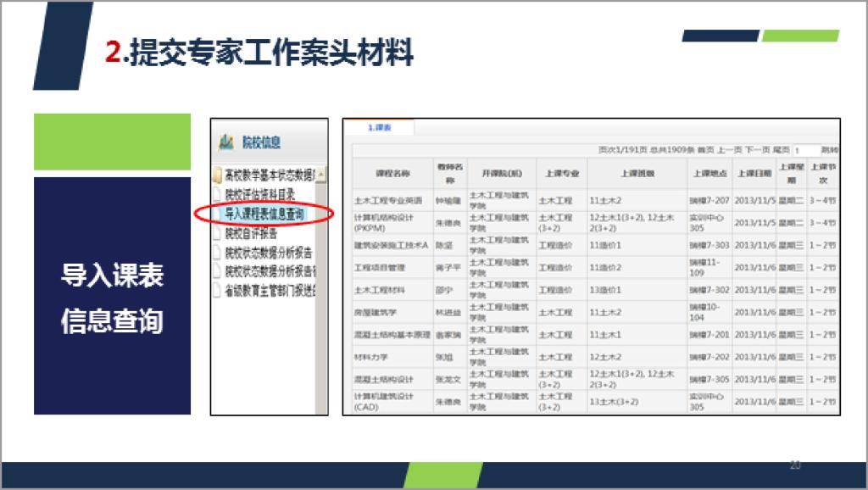
Task: Click the tree panel vertical scrollbar track
Action: pos(321,299)
